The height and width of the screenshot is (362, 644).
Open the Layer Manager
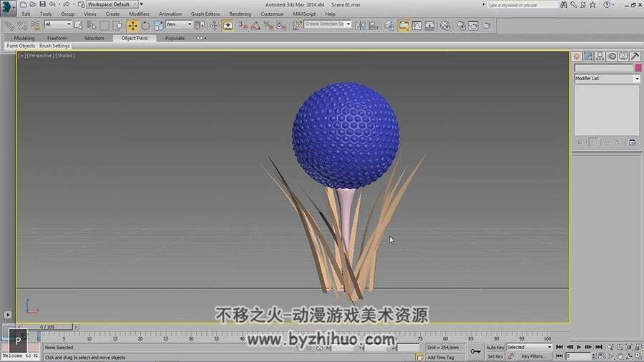click(389, 26)
